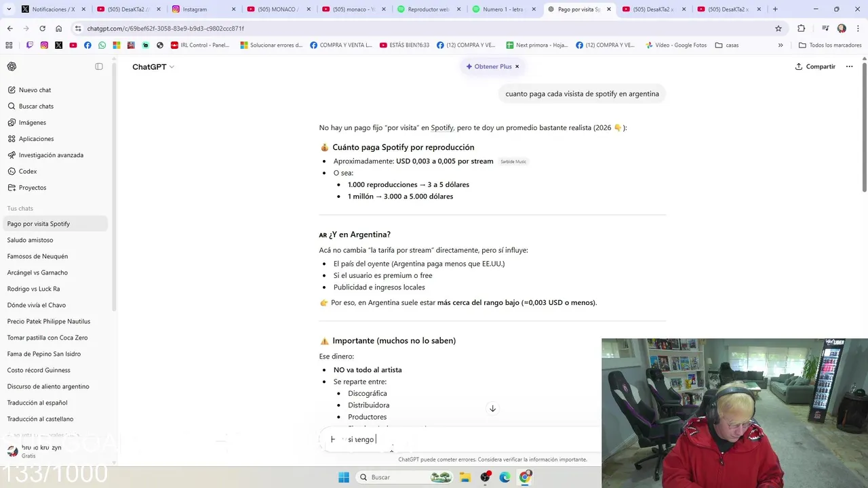Viewport: 868px width, 488px height.
Task: Close the 'Pago por visita' browser tab
Action: click(x=608, y=9)
